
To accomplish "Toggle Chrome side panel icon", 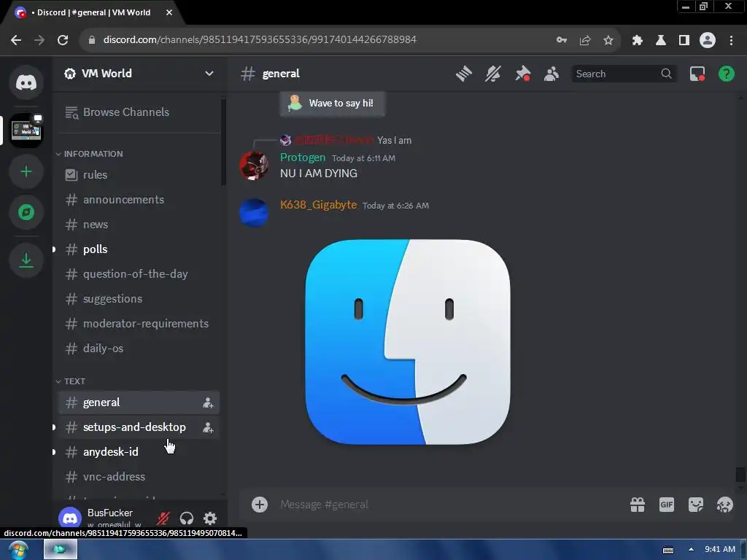I will click(684, 40).
